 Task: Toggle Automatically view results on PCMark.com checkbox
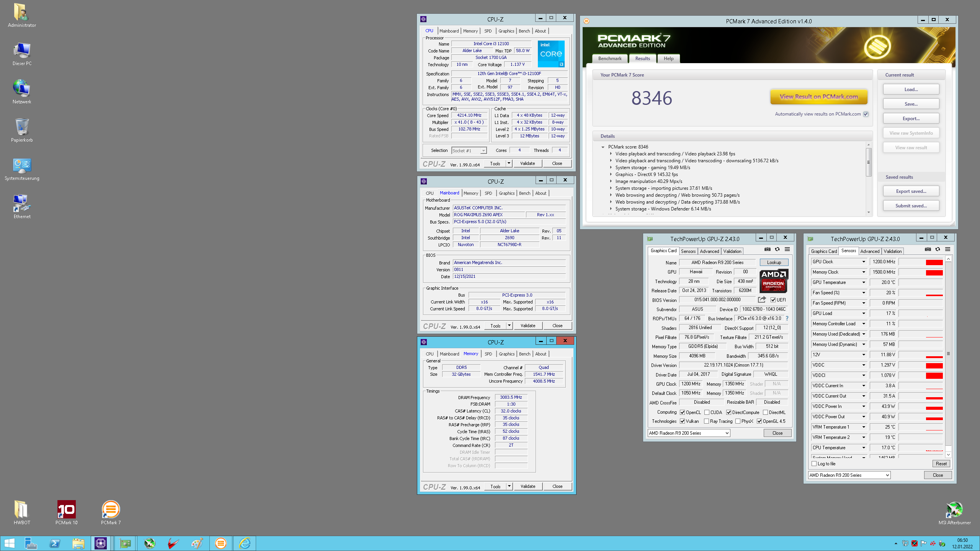[x=866, y=114]
